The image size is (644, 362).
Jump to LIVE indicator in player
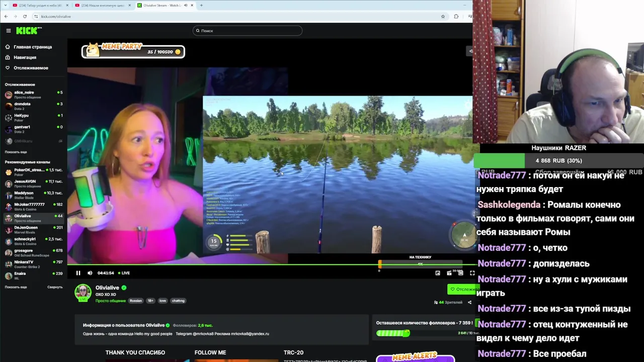[x=124, y=273]
